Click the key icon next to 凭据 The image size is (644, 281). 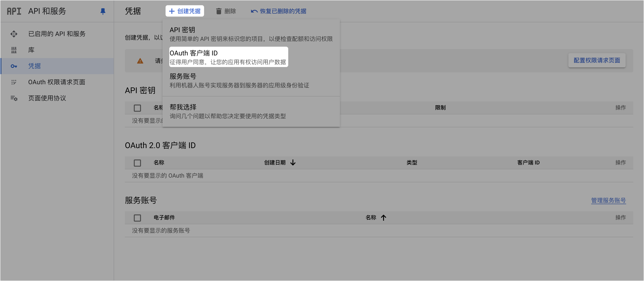pos(14,66)
